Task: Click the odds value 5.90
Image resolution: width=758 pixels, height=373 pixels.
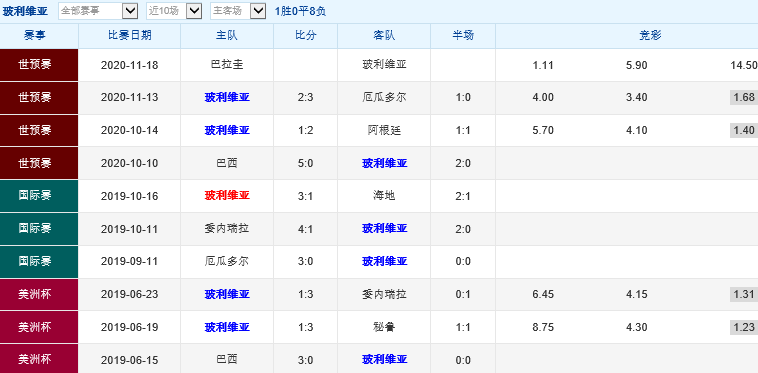Action: coord(636,65)
